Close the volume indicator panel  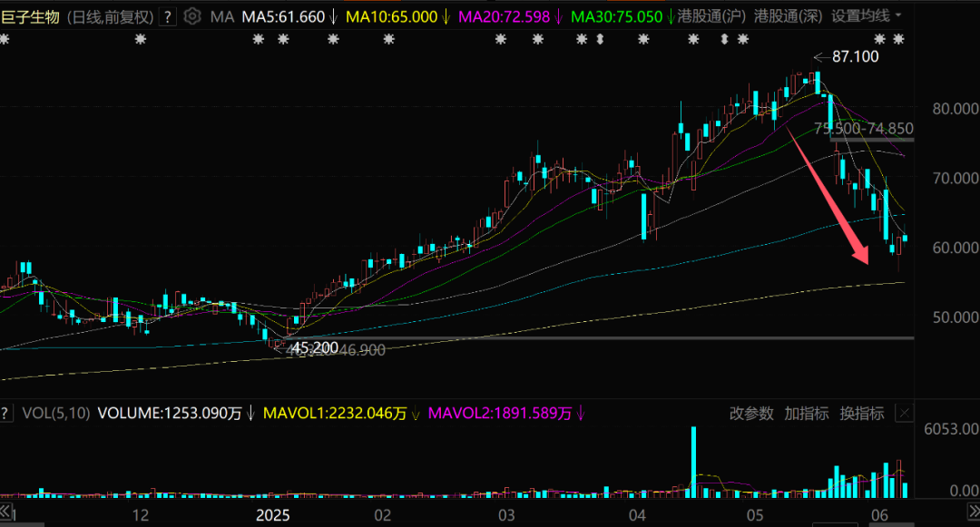pos(904,413)
